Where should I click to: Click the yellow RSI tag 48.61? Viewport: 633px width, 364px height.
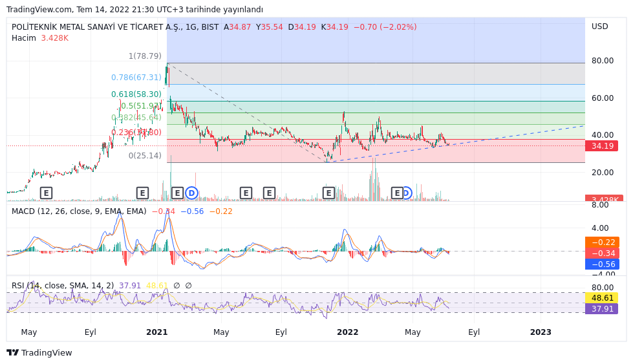(x=601, y=298)
